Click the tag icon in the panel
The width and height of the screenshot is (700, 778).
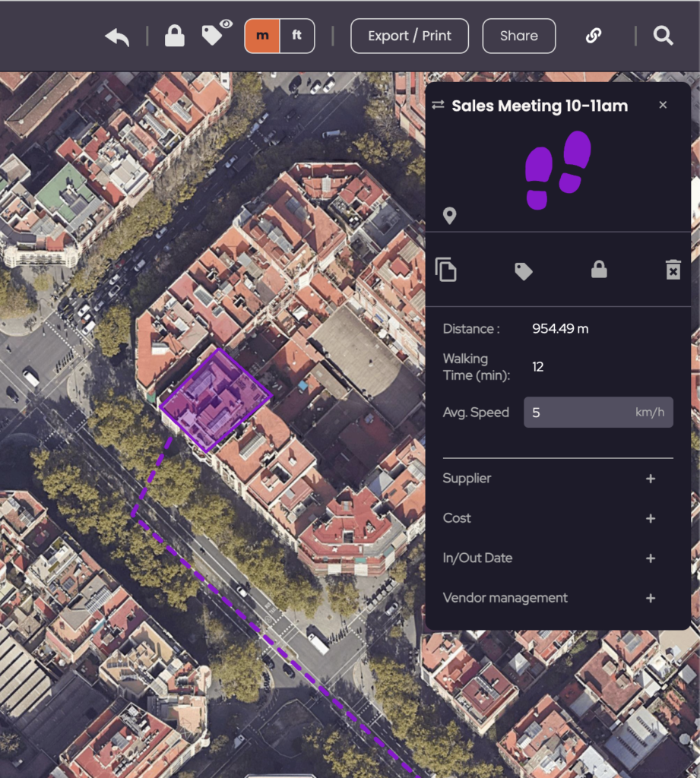pos(524,271)
